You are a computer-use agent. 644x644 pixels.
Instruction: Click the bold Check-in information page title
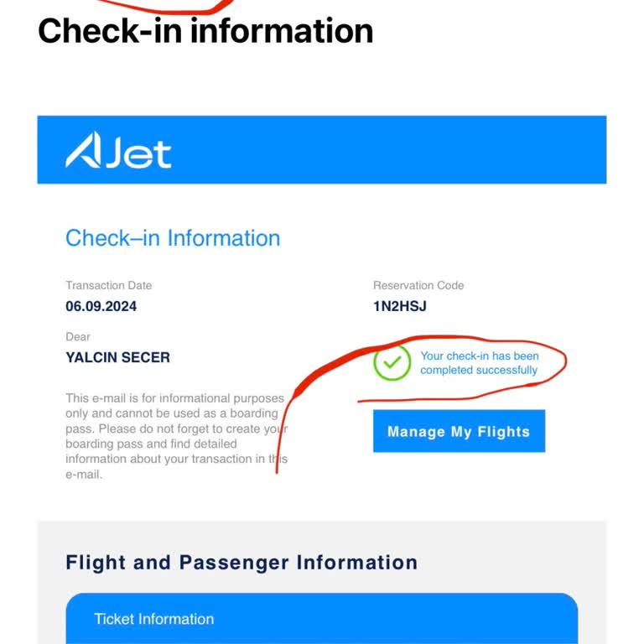click(205, 31)
